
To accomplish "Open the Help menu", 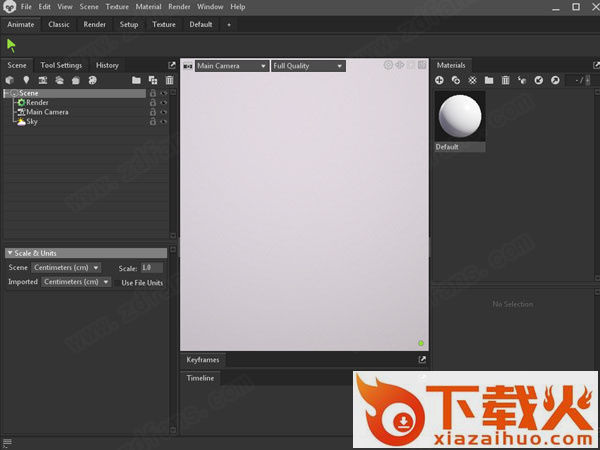I will point(238,7).
